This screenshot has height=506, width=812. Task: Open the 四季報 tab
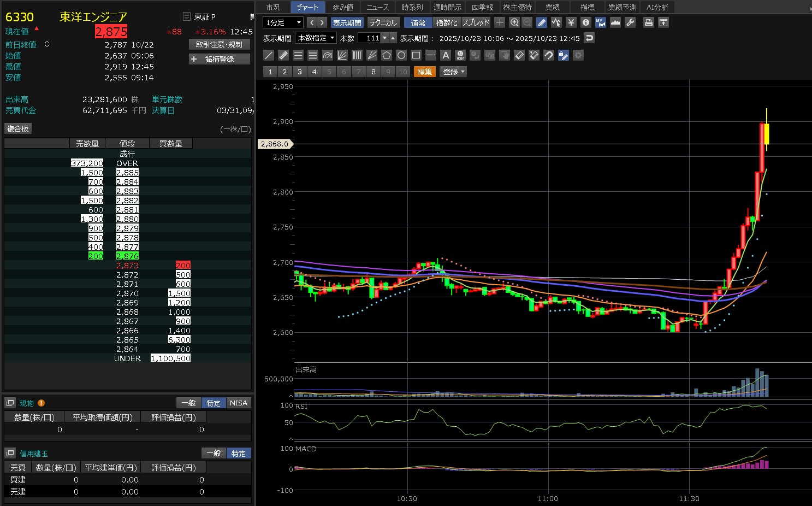482,7
